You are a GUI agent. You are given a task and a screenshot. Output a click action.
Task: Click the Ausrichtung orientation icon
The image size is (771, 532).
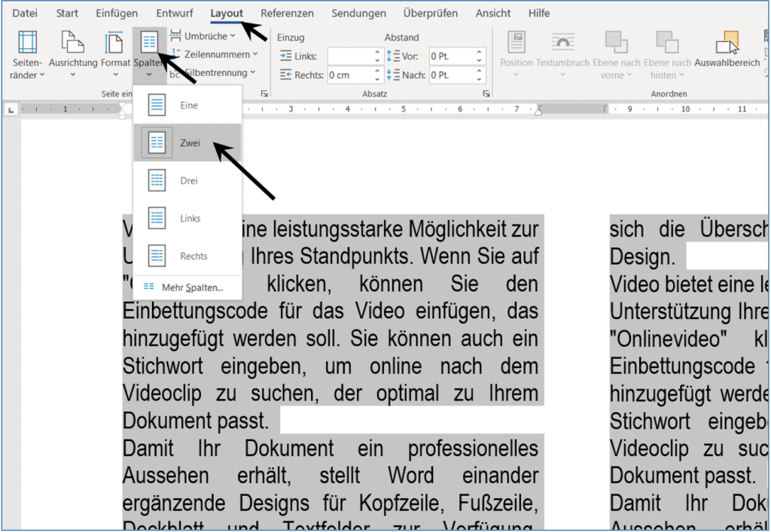coord(72,47)
